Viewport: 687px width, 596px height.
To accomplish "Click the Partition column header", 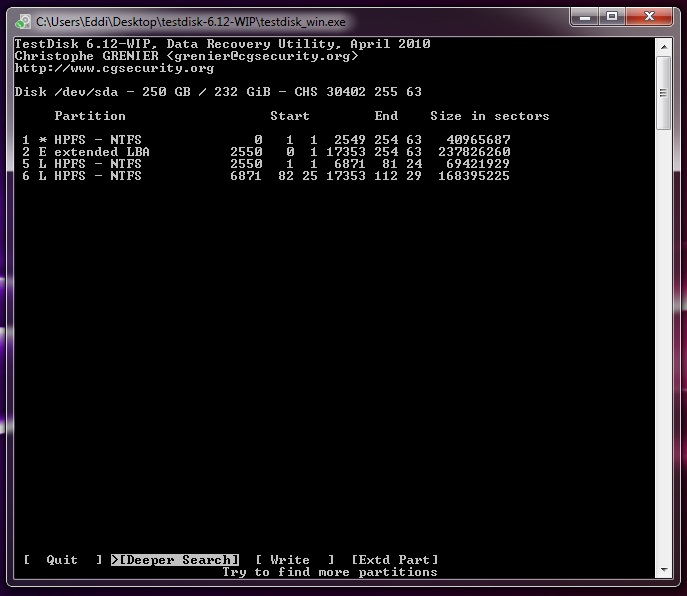I will [90, 116].
